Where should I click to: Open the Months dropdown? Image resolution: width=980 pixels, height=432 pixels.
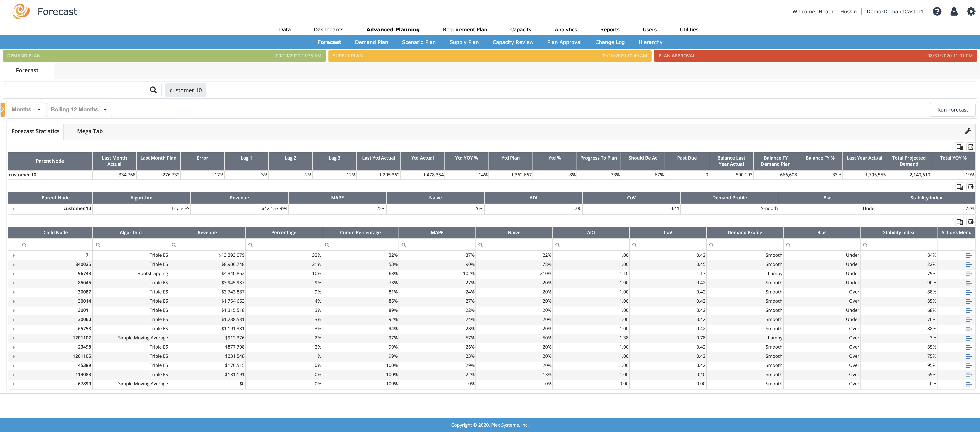[x=26, y=109]
